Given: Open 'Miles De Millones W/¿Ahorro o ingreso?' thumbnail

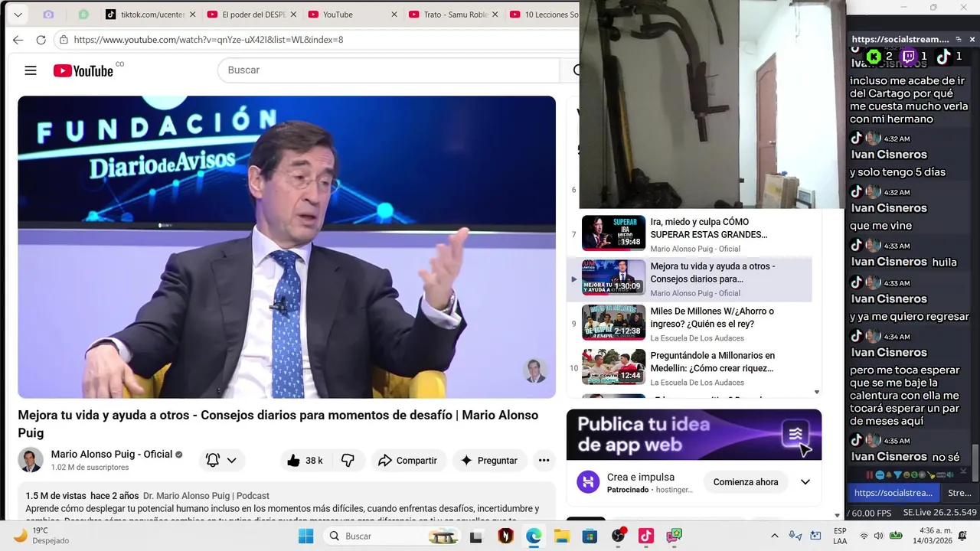Looking at the screenshot, I should [x=613, y=322].
